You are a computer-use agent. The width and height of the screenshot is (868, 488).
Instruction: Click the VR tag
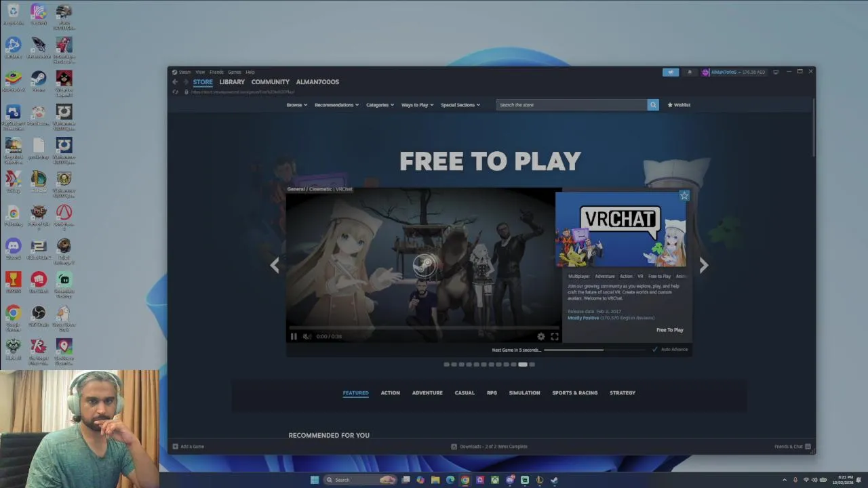pyautogui.click(x=640, y=277)
